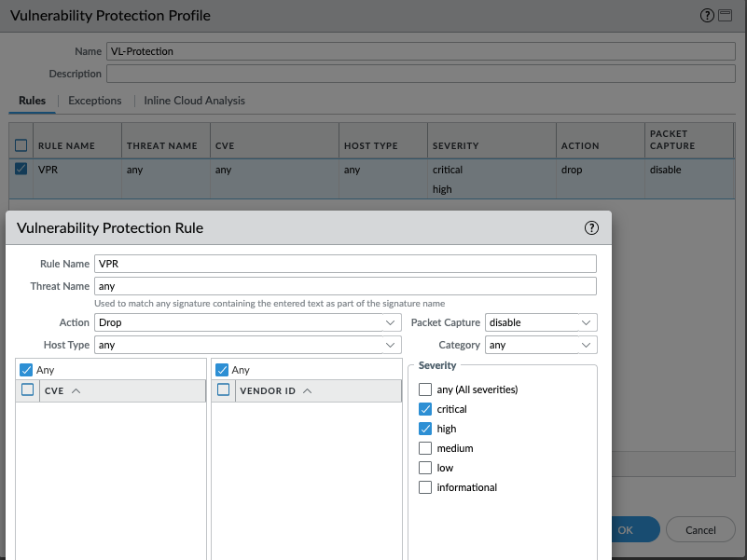Open the Inline Cloud Analysis tab
The height and width of the screenshot is (560, 747).
[194, 101]
